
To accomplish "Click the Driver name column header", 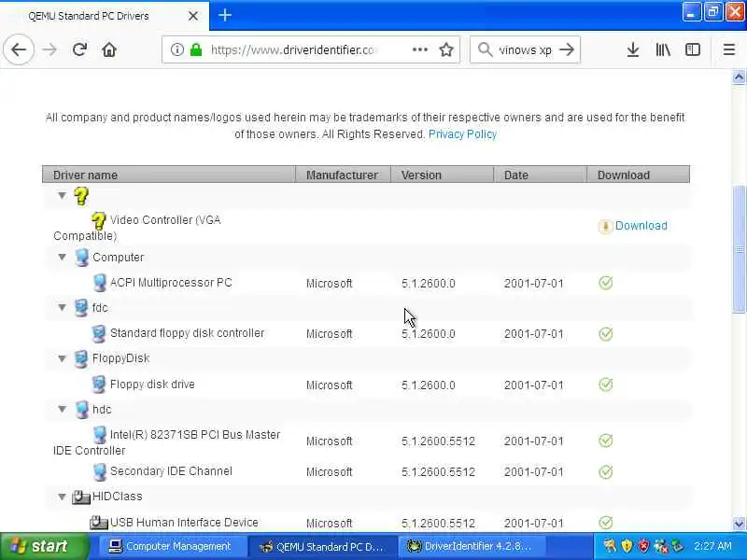I will [x=169, y=175].
